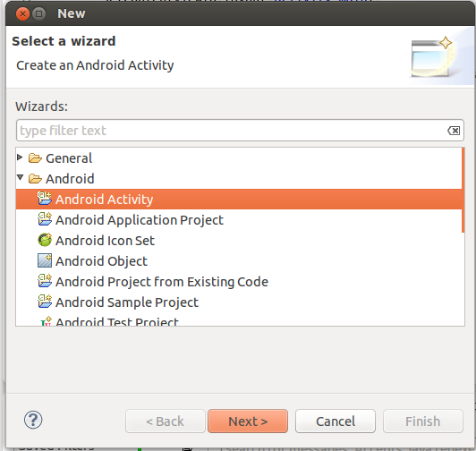This screenshot has width=476, height=451.
Task: Select the Android folder label
Action: tap(70, 179)
